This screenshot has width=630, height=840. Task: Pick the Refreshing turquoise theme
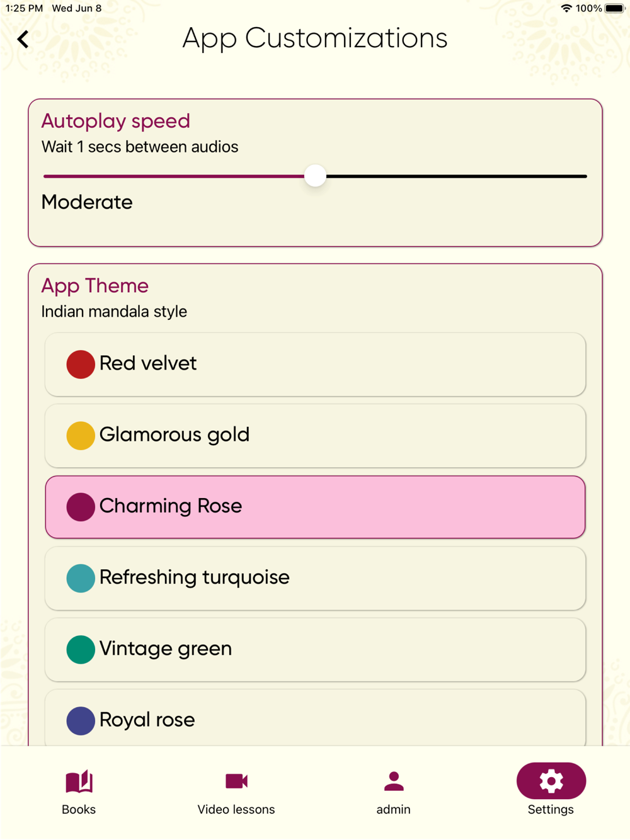click(x=315, y=578)
